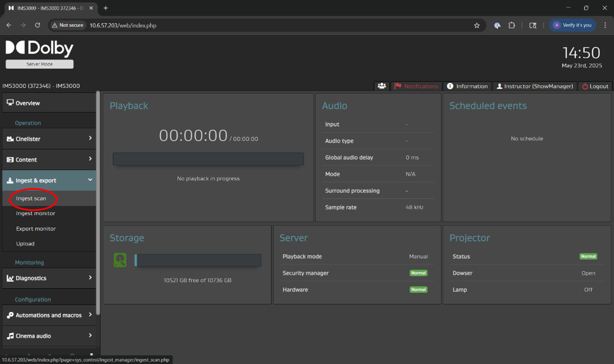The image size is (614, 364).
Task: Open the Ingest monitor page
Action: [35, 213]
